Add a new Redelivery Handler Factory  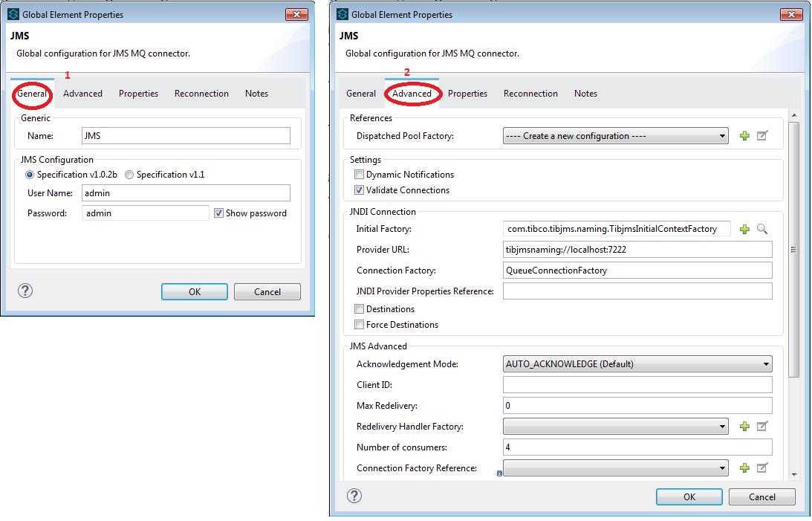click(744, 426)
